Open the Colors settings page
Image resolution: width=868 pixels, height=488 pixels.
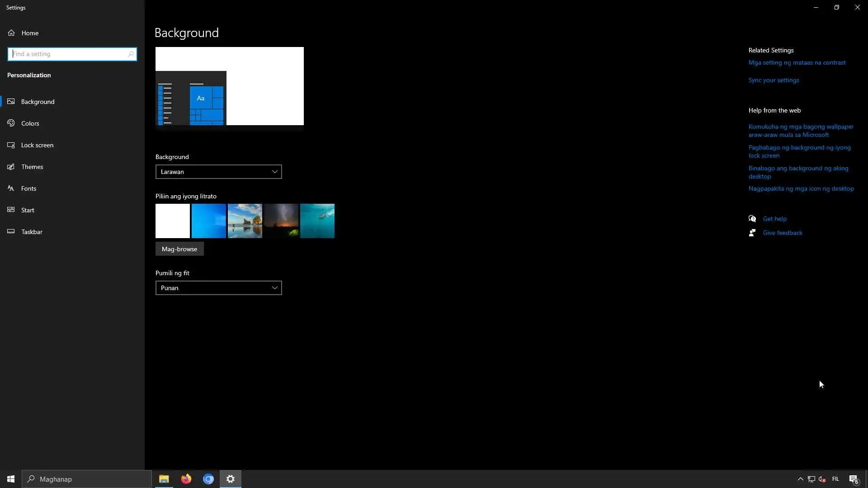[30, 123]
